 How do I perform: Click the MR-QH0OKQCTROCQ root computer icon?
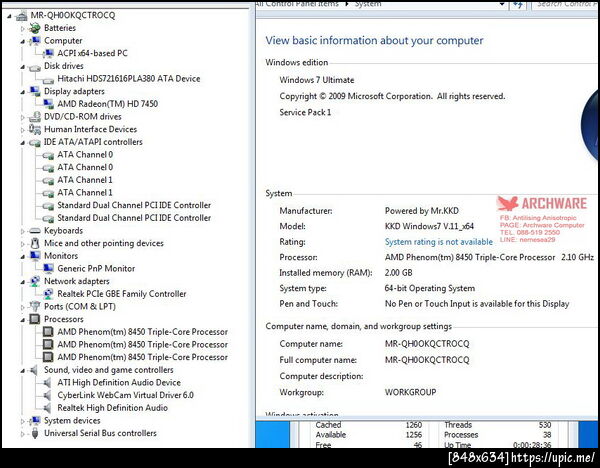pyautogui.click(x=22, y=16)
